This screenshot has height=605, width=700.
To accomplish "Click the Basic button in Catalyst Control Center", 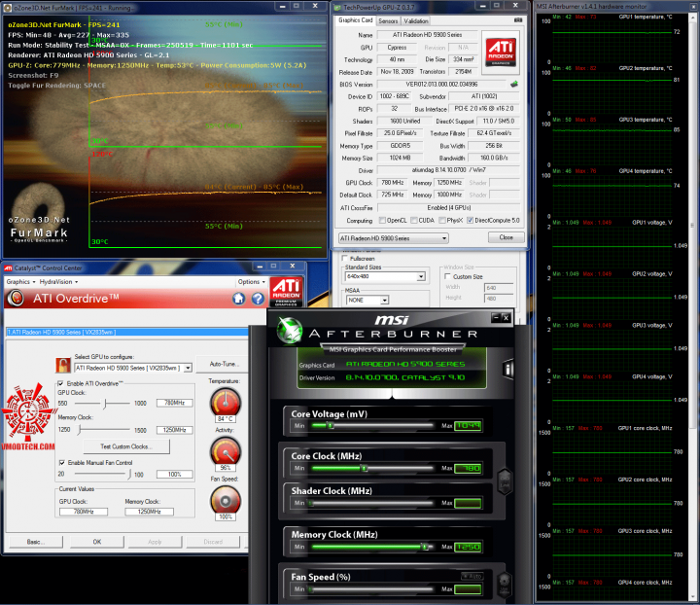I will click(36, 542).
